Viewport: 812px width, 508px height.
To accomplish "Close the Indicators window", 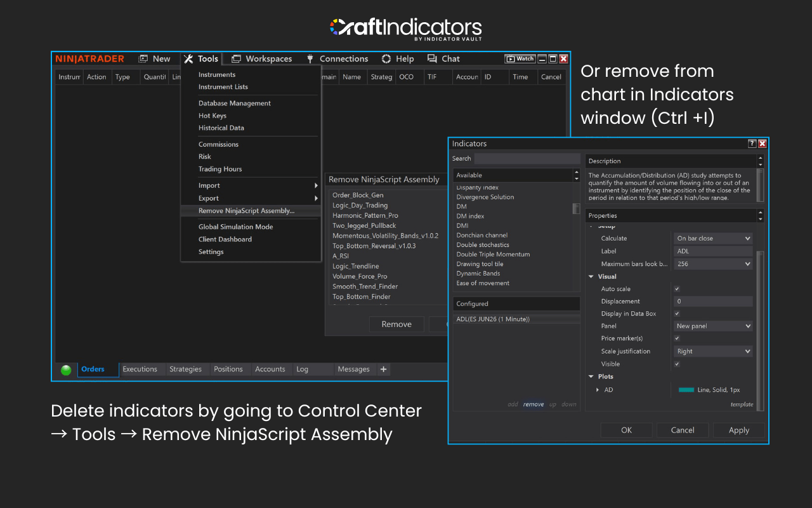I will pyautogui.click(x=763, y=144).
